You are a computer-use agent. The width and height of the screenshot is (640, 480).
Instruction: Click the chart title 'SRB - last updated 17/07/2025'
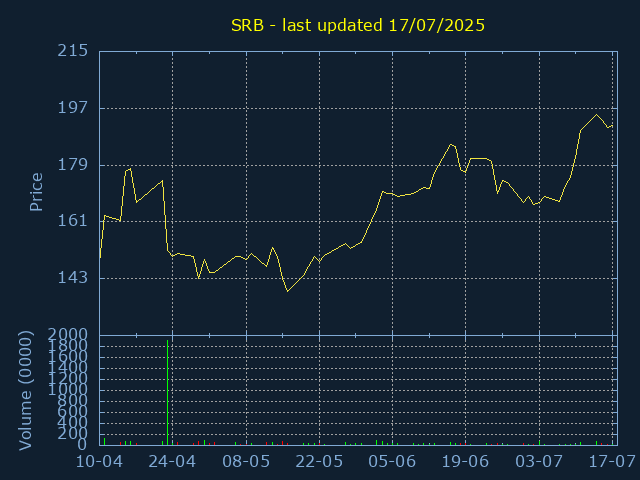click(358, 25)
